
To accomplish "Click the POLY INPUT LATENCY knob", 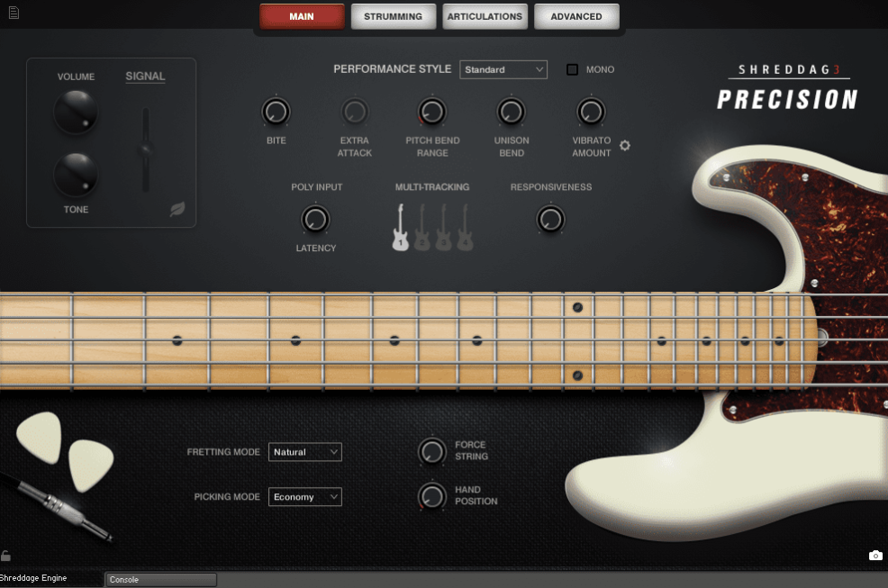I will tap(315, 219).
